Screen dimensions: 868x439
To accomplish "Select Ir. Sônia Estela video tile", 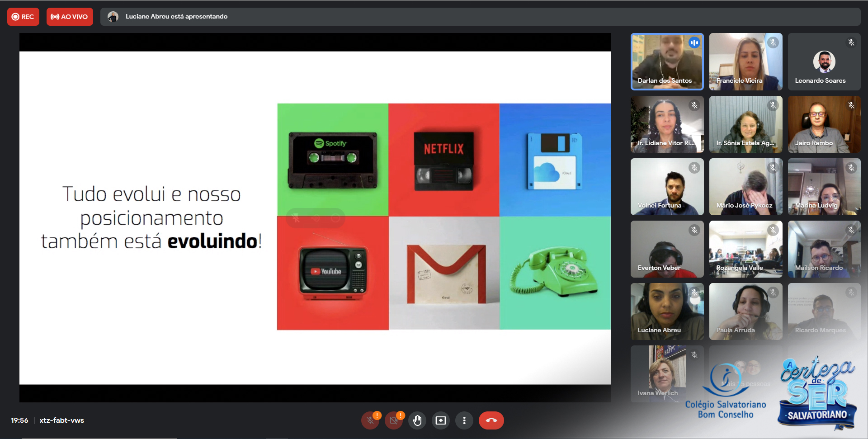I will [746, 124].
